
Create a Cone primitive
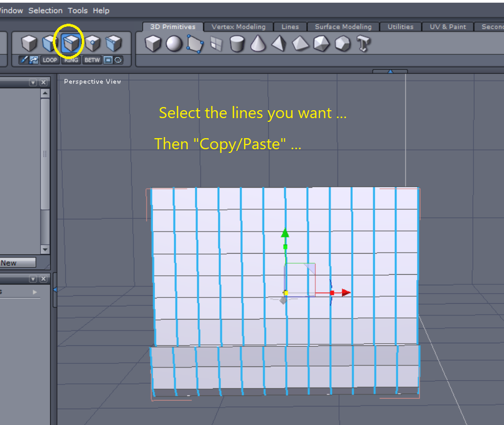tap(258, 43)
